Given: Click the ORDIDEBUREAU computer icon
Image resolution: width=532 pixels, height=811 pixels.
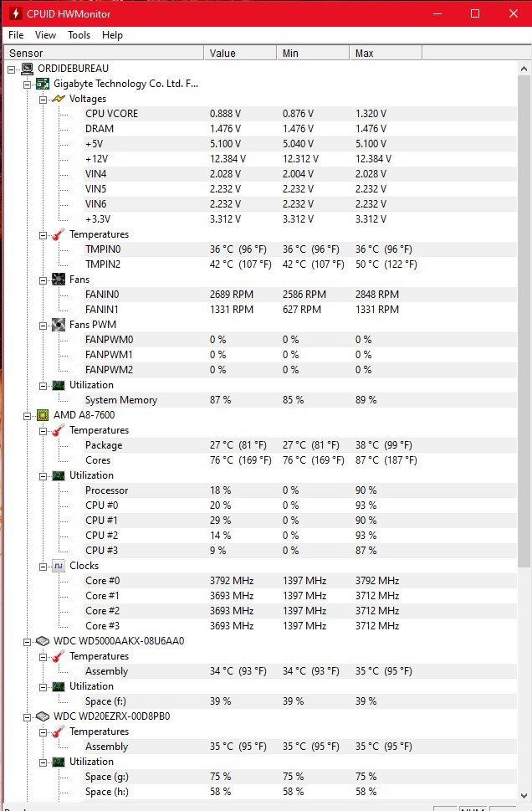Looking at the screenshot, I should point(28,69).
